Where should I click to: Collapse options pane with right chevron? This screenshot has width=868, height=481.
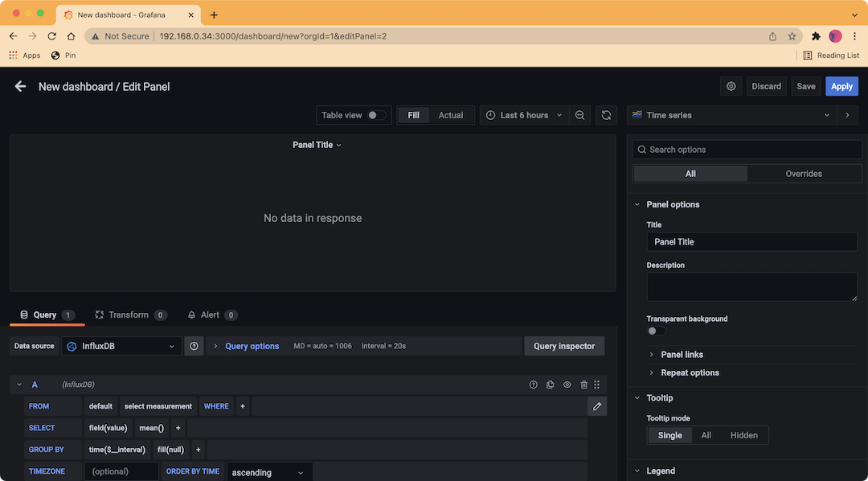[847, 115]
